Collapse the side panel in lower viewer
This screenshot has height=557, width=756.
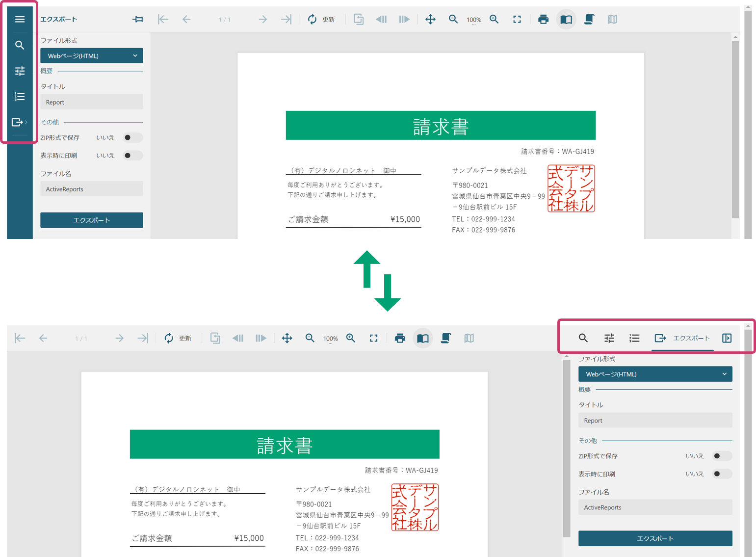727,338
